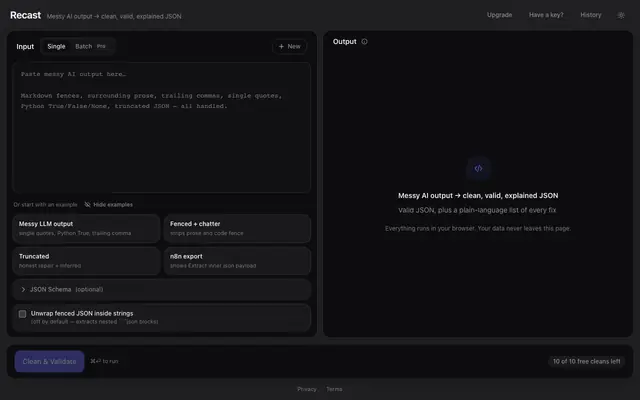Image resolution: width=640 pixels, height=400 pixels.
Task: Click the code brackets icon in Output
Action: click(x=478, y=168)
